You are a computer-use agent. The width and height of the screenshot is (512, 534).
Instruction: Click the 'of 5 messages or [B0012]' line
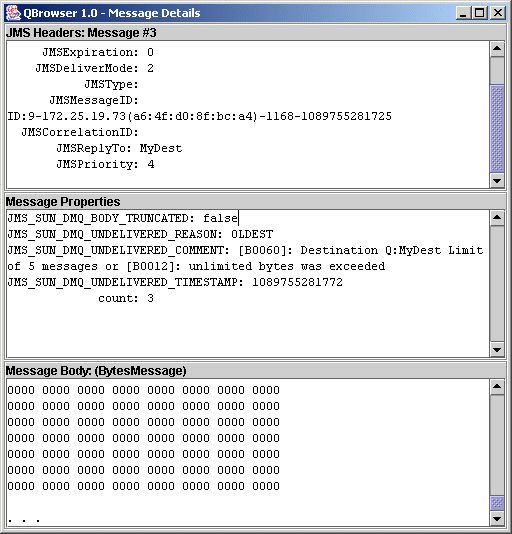click(x=196, y=266)
